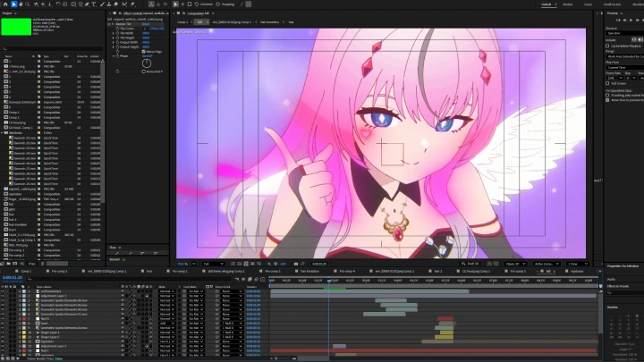
Task: Select the Roto Brush tool
Action: click(125, 4)
